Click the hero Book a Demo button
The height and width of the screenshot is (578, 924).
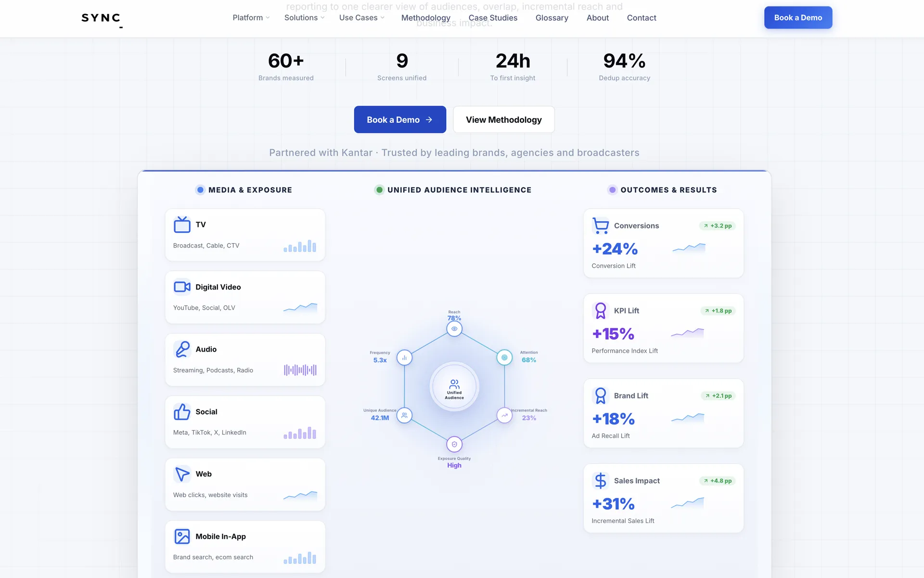(400, 119)
